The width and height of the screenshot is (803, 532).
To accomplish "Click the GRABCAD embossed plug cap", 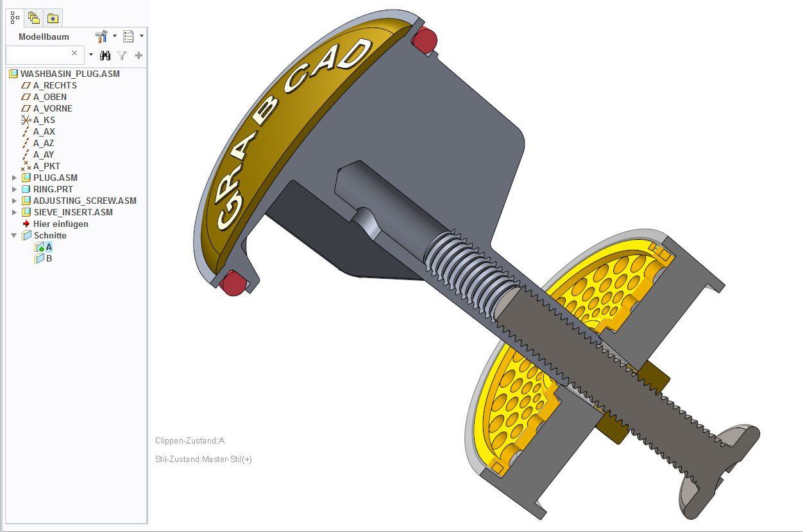I will (x=289, y=128).
